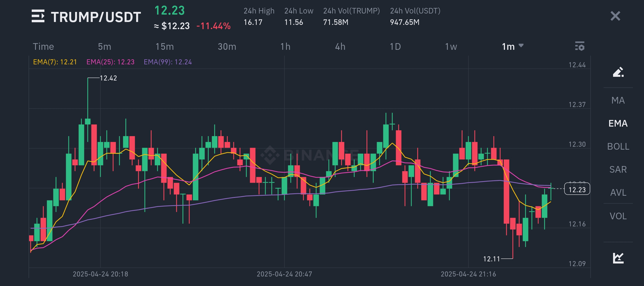The height and width of the screenshot is (286, 644).
Task: Switch to the 4h interval tab
Action: click(340, 47)
